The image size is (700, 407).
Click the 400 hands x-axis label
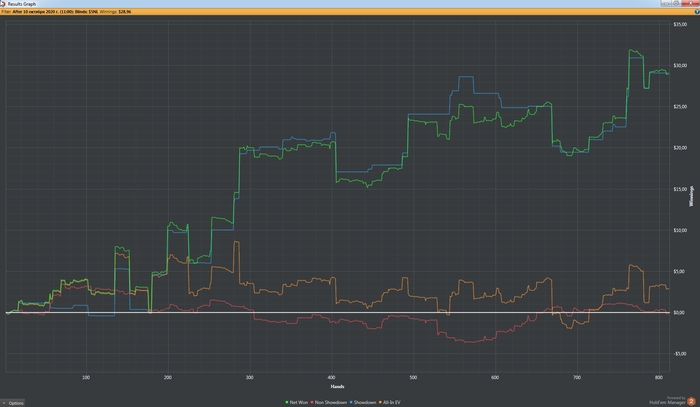coord(331,378)
